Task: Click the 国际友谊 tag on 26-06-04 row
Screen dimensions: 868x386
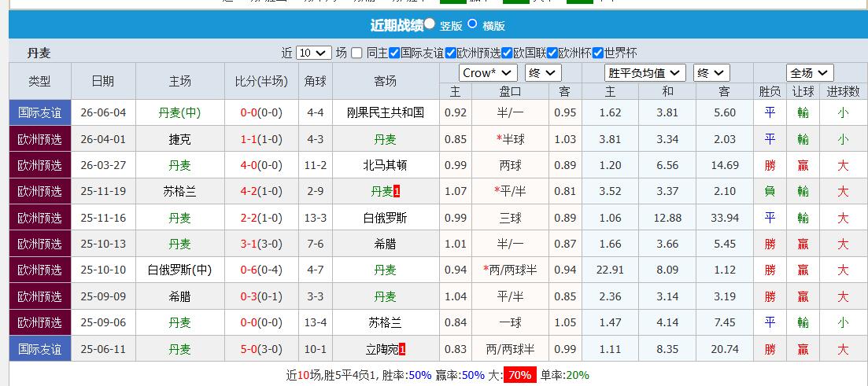Action: (x=40, y=113)
